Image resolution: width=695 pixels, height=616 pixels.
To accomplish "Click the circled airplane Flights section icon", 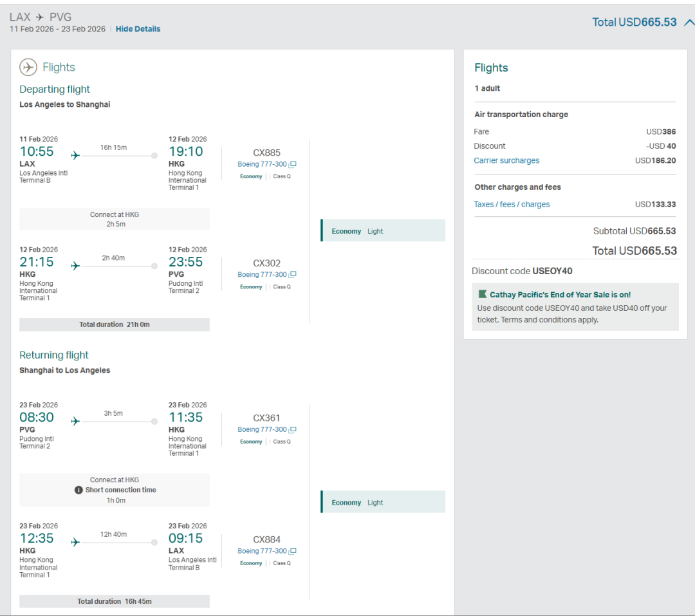I will pos(28,67).
